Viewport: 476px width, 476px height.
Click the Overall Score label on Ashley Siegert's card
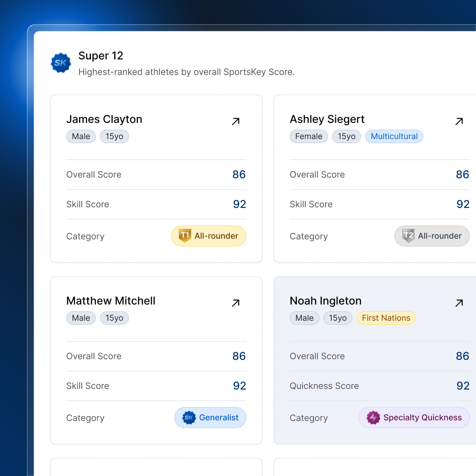(x=317, y=175)
